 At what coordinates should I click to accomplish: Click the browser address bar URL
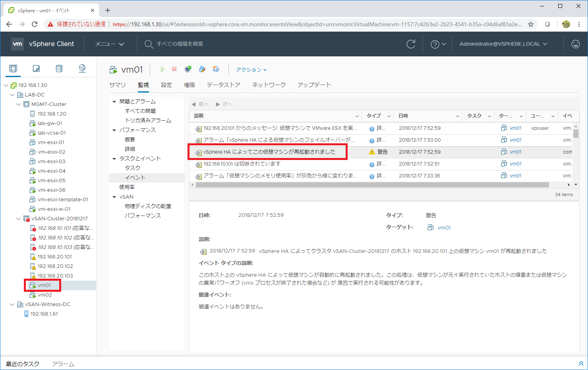pos(317,24)
